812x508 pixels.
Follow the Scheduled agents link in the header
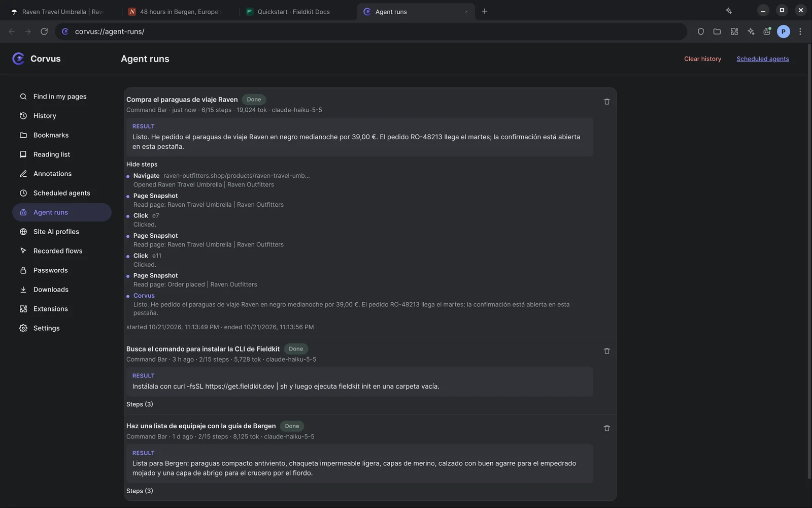[762, 59]
